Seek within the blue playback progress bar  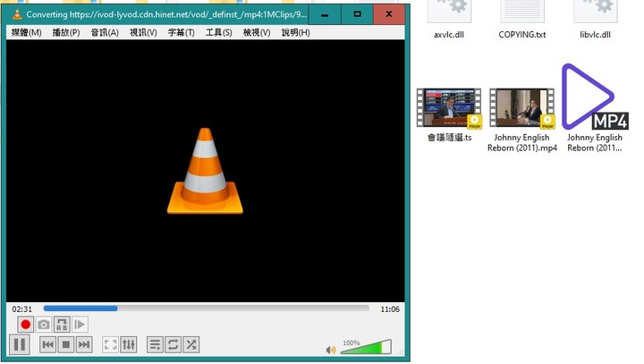[207, 309]
